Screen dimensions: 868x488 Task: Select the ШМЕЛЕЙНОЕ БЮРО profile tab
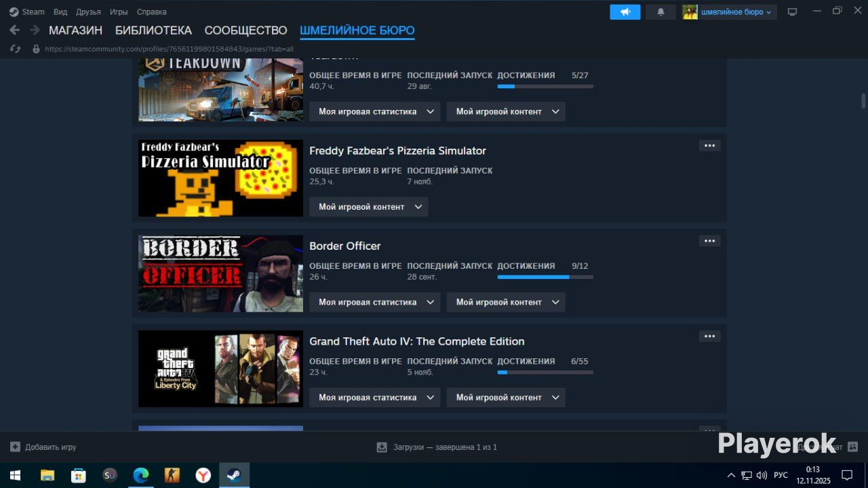pos(357,31)
